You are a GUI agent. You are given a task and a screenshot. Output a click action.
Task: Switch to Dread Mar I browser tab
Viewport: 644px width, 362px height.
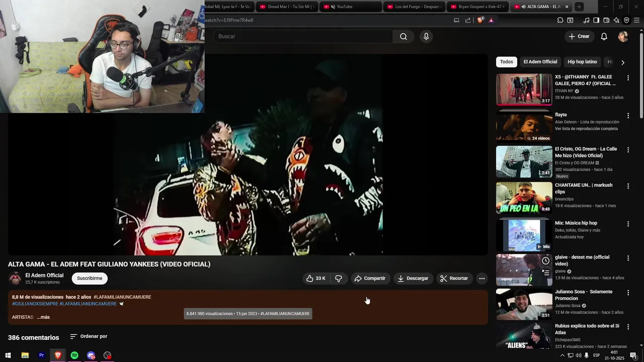coord(287,7)
